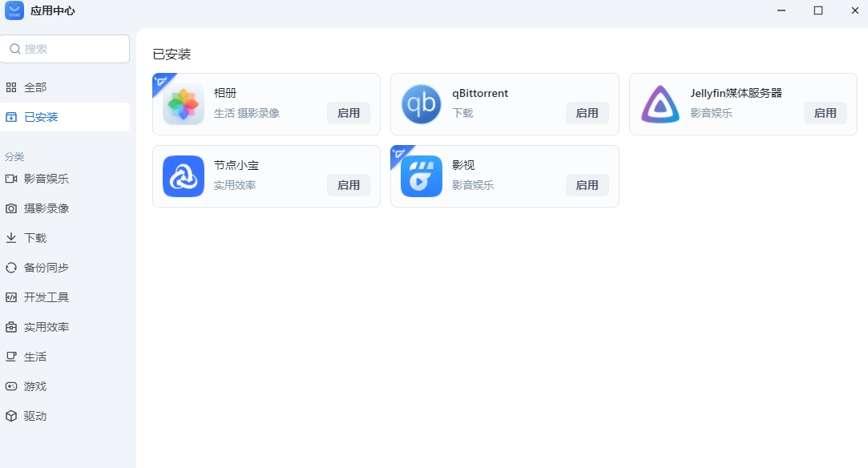868x468 pixels.
Task: Open the 驱动 category
Action: coord(65,416)
